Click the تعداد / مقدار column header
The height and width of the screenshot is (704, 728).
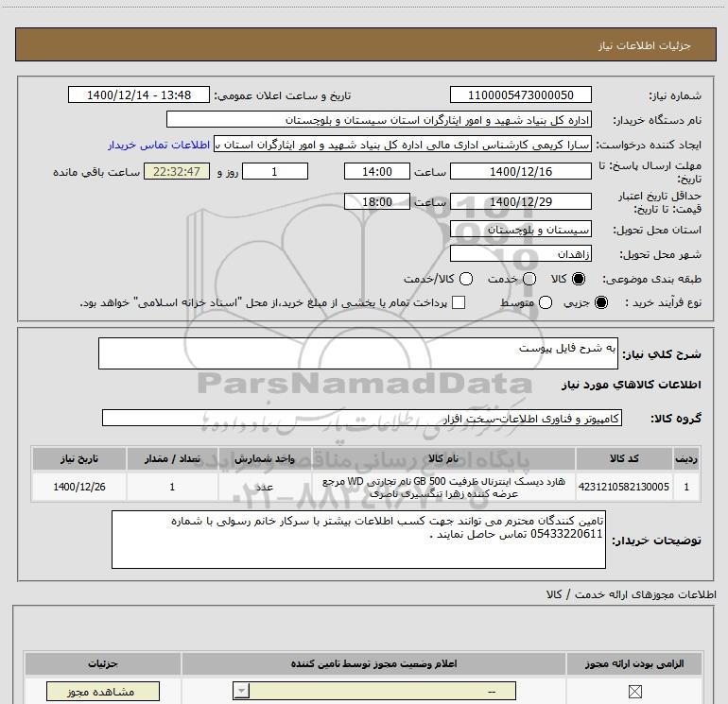tap(172, 458)
